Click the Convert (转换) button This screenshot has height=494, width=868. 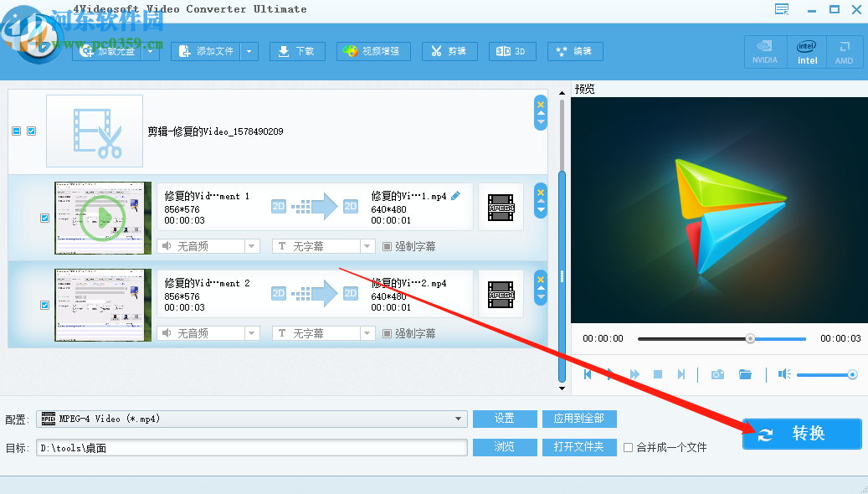pos(802,434)
